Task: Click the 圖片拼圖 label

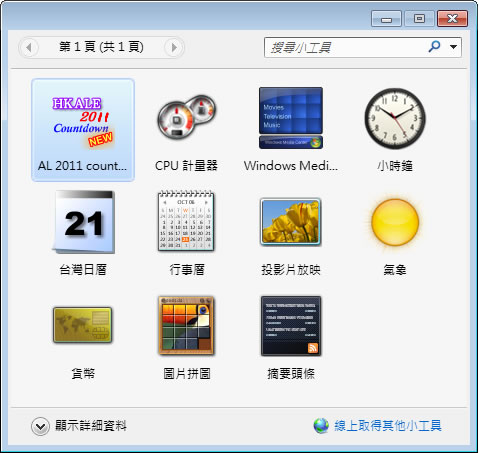Action: pyautogui.click(x=187, y=373)
